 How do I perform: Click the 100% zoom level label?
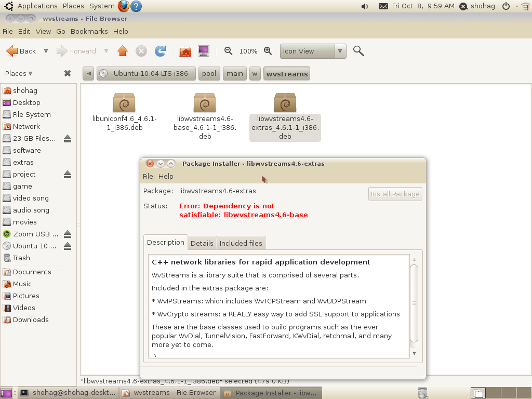tap(248, 51)
